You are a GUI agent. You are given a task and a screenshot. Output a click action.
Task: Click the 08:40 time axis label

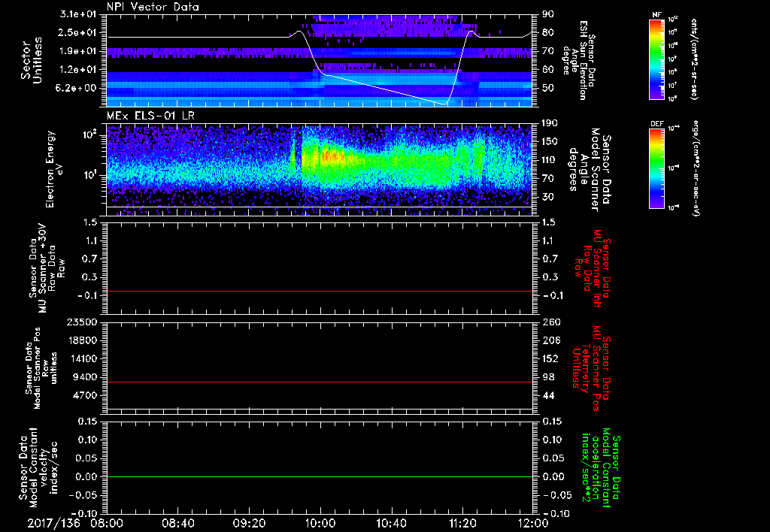[178, 523]
